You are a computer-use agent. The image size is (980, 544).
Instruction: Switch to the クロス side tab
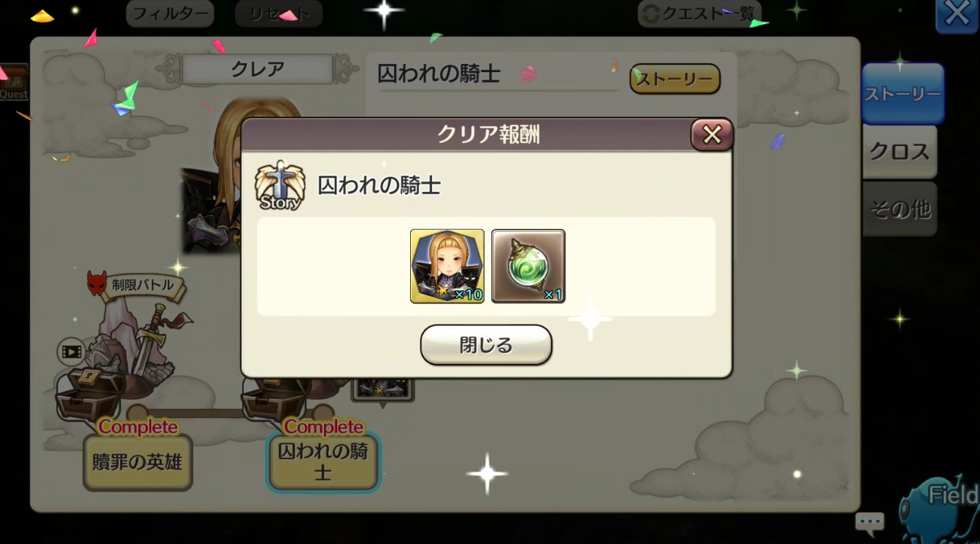[900, 152]
